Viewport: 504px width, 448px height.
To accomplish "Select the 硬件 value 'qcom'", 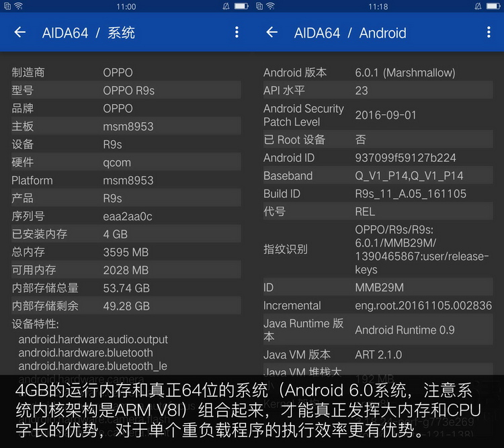I will click(117, 163).
